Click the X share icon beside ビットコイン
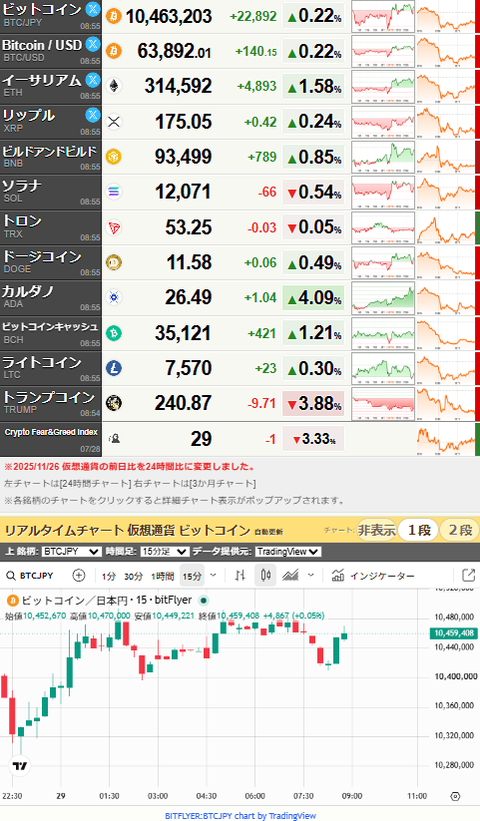 [93, 8]
